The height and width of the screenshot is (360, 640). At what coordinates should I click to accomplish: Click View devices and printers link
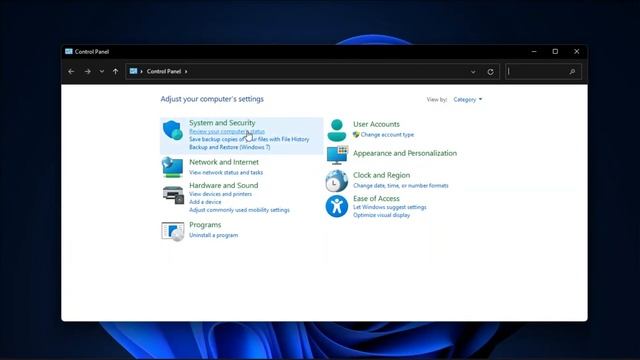(x=220, y=194)
